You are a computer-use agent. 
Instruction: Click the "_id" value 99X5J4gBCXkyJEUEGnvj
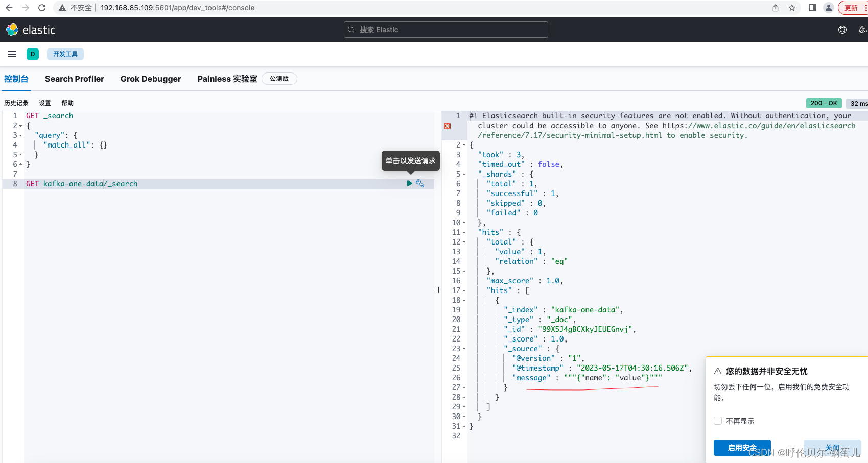point(586,329)
